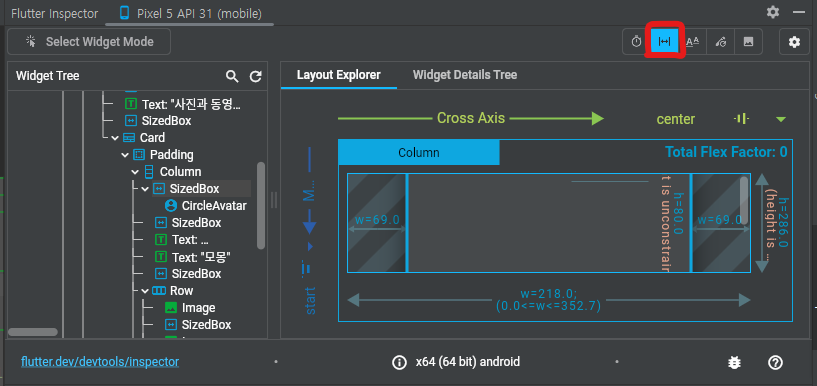This screenshot has height=386, width=817.
Task: Toggle the highlighted Show Guidelines icon
Action: [664, 42]
